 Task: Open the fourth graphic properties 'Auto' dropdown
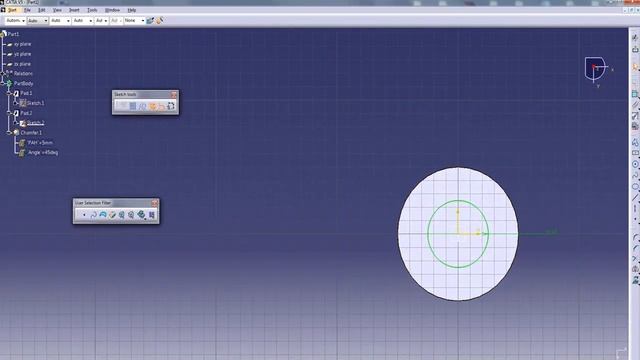pos(82,20)
